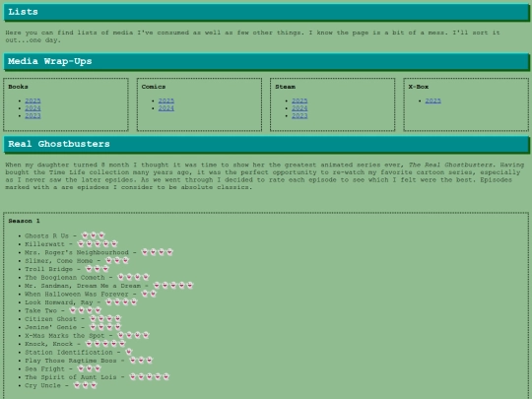Open the Steam 2023 wrap-up link
The width and height of the screenshot is (532, 399).
pos(299,115)
